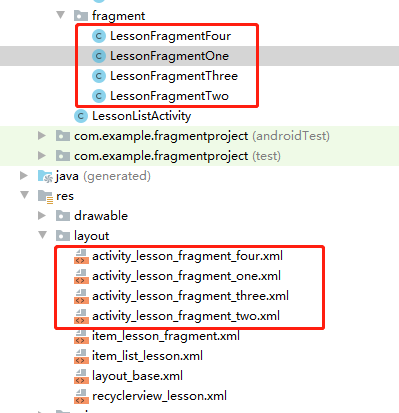Select com.example.fragmentproject (test) package
This screenshot has width=399, height=413.
[x=177, y=156]
